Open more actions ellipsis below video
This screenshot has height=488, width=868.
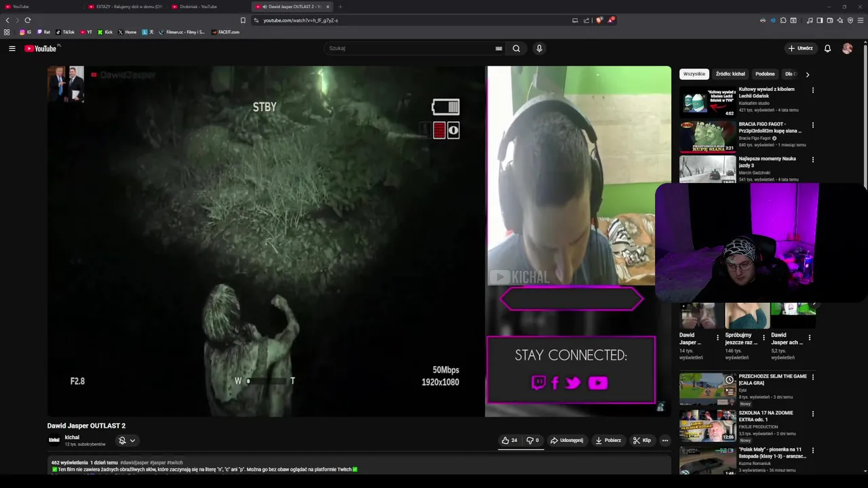pyautogui.click(x=665, y=441)
